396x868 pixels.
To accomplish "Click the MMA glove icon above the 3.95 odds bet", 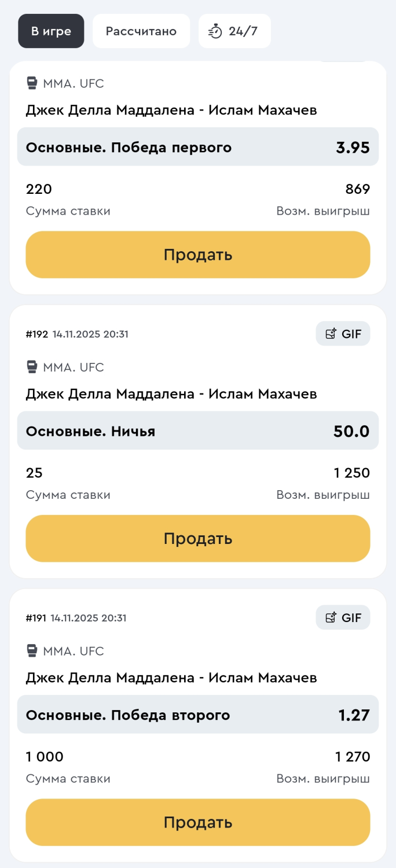I will pos(32,83).
